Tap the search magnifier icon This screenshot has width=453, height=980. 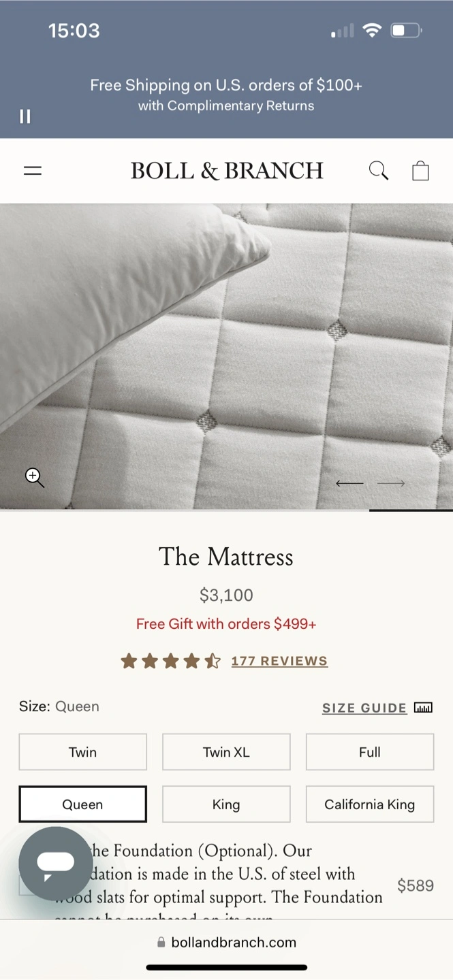click(x=379, y=170)
